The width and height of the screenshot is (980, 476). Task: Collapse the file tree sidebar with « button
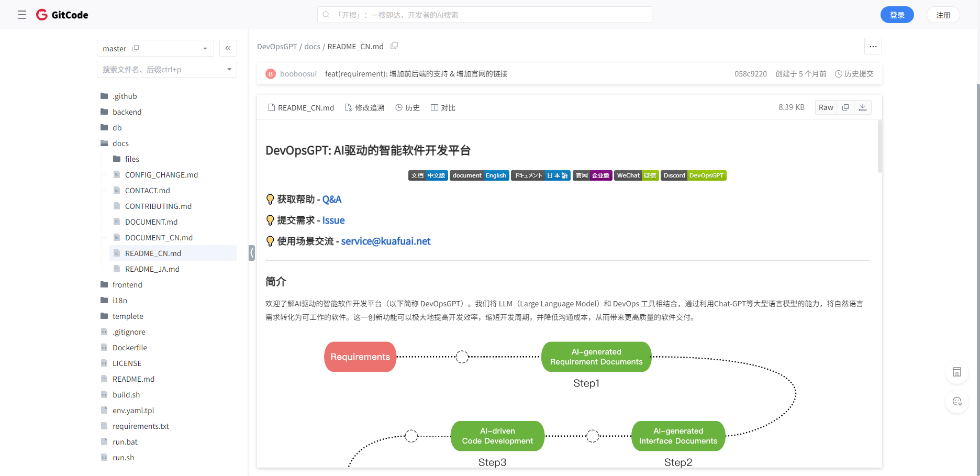pos(228,48)
